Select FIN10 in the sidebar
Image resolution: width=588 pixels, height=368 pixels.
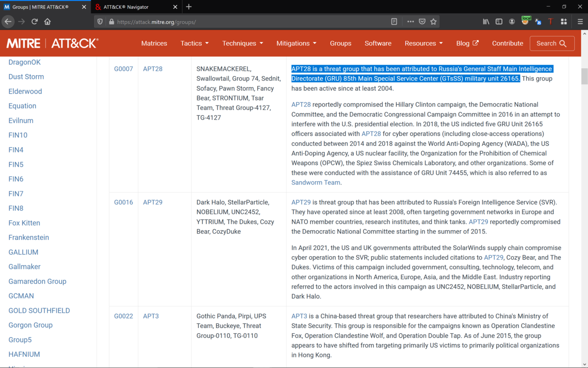click(18, 135)
